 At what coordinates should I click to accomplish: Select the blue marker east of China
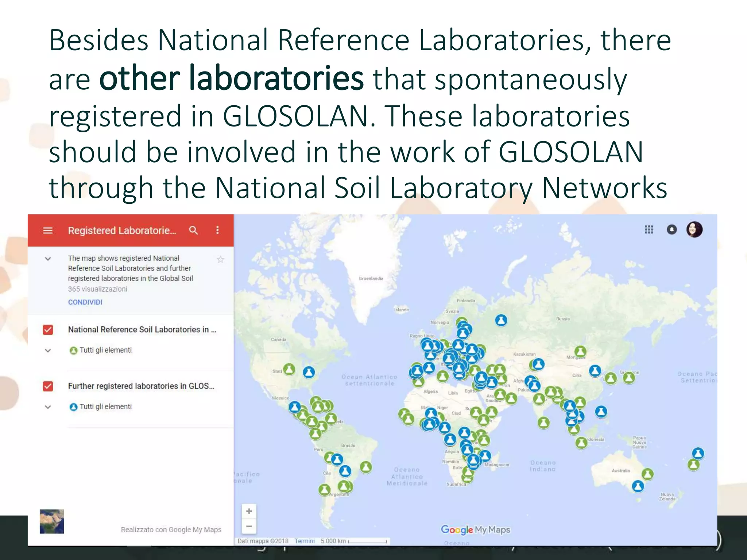pyautogui.click(x=595, y=371)
